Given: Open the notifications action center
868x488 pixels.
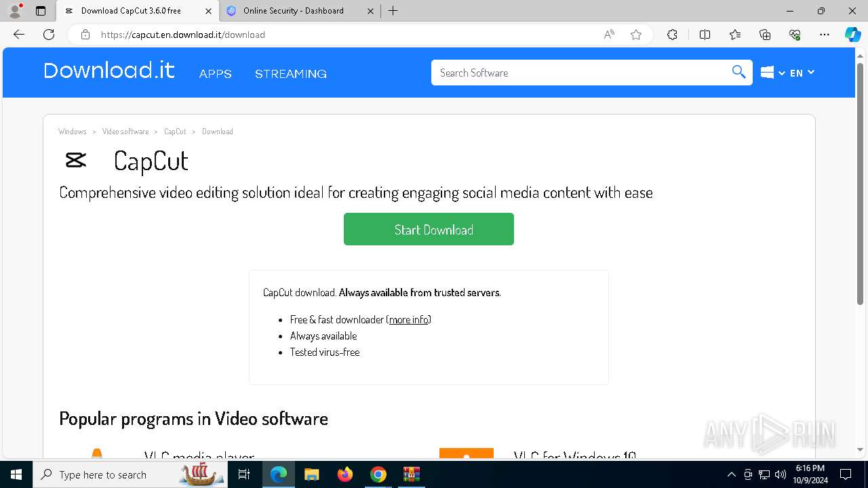Looking at the screenshot, I should [846, 474].
